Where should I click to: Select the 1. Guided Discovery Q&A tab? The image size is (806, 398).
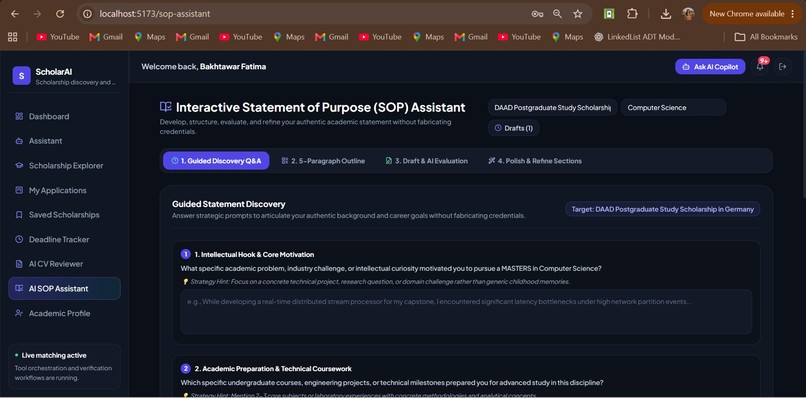click(216, 161)
